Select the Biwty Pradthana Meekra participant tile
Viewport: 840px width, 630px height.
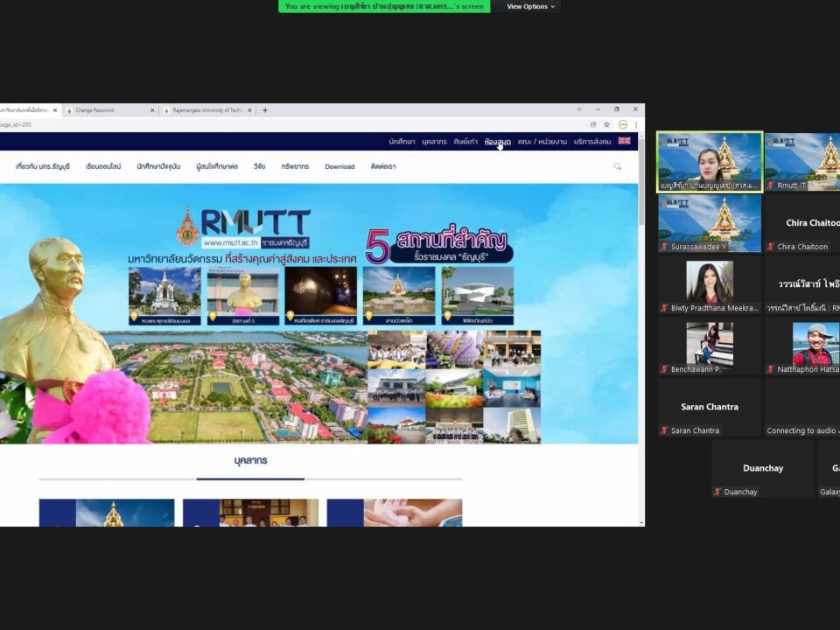[710, 285]
